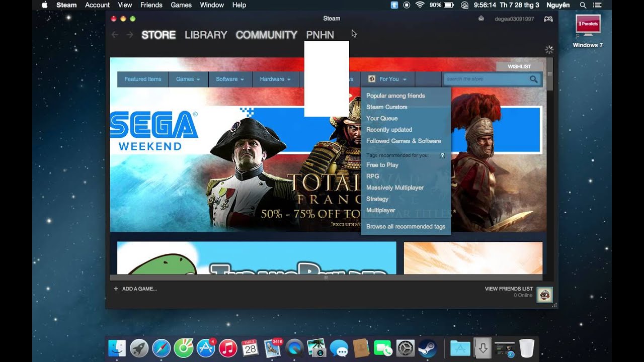Open the Downloads stack in the Dock

[482, 348]
